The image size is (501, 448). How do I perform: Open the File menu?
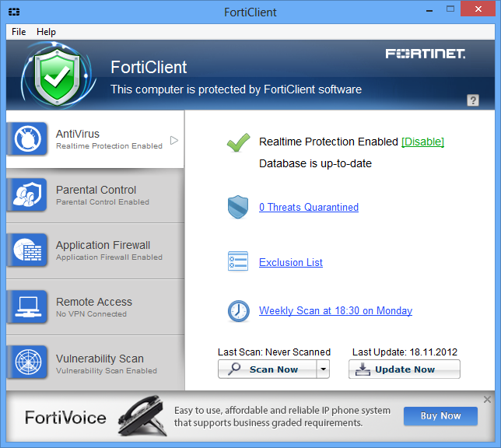[19, 32]
